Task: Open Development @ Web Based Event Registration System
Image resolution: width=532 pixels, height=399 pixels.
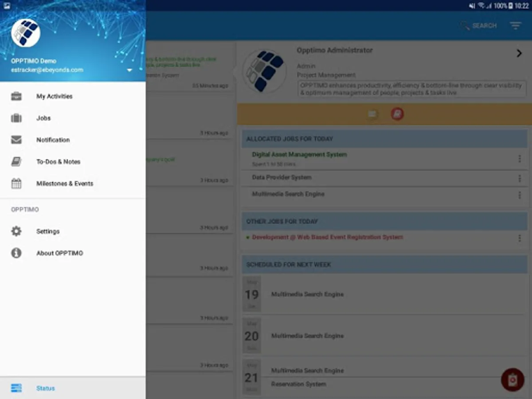Action: 327,237
